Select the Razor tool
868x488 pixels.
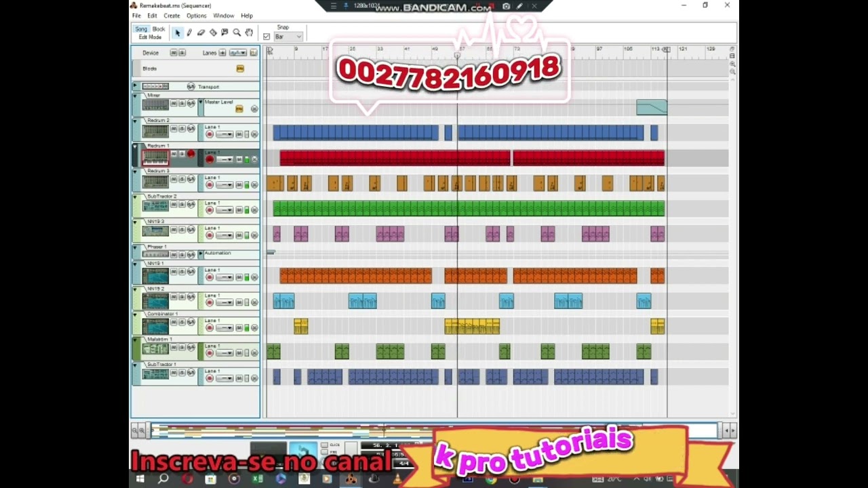(213, 33)
